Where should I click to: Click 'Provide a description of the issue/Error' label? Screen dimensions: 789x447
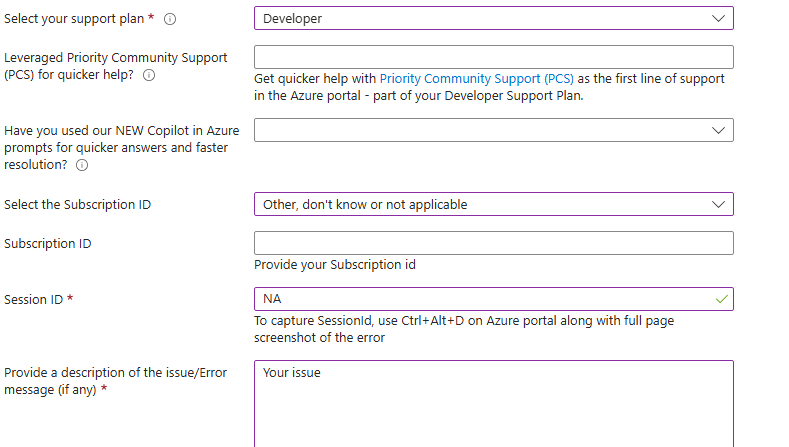coord(115,381)
